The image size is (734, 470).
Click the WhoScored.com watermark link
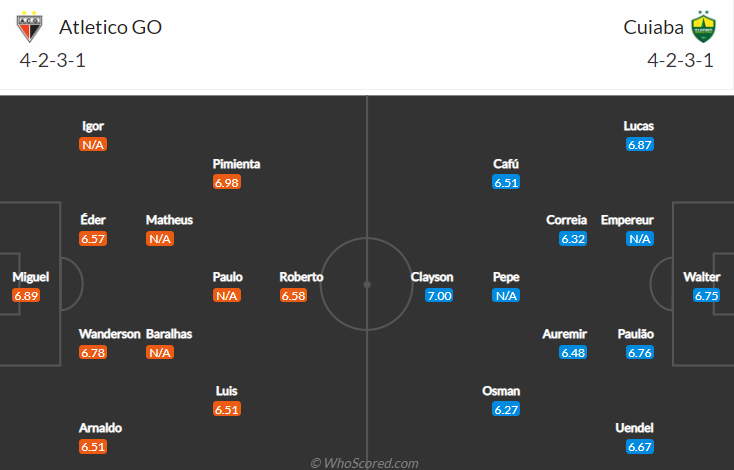coord(364,463)
